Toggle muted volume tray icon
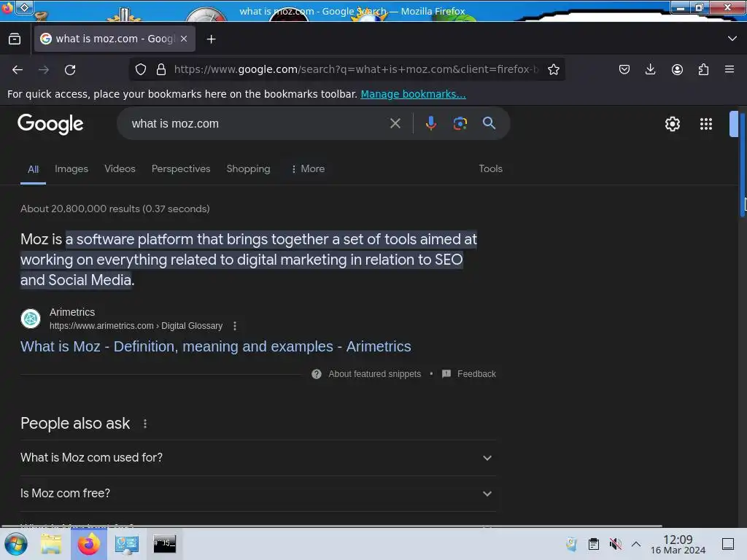Viewport: 747px width, 560px height. click(x=615, y=544)
